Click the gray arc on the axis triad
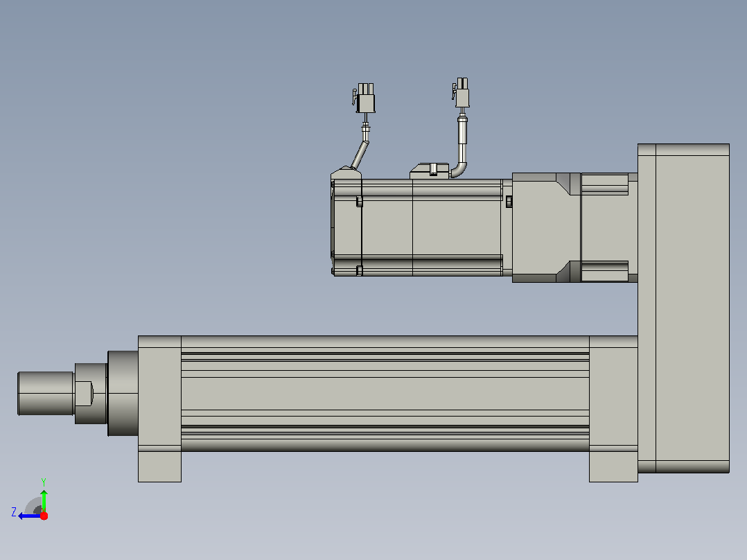 (x=33, y=506)
